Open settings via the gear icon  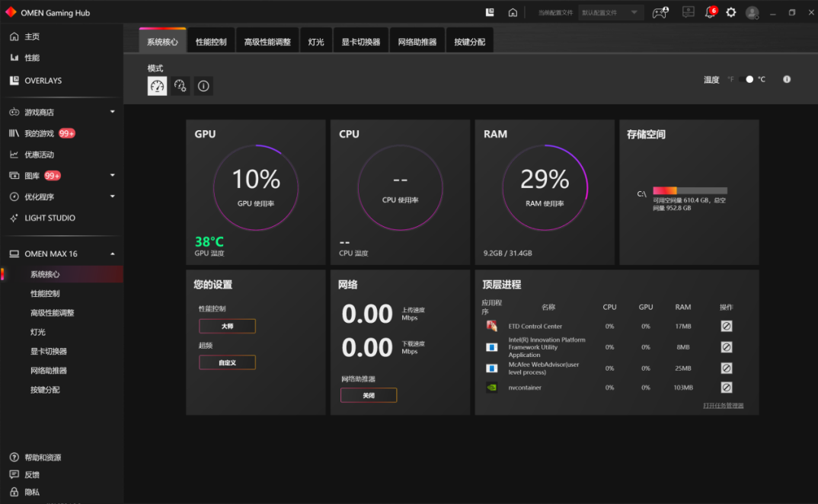(x=731, y=12)
